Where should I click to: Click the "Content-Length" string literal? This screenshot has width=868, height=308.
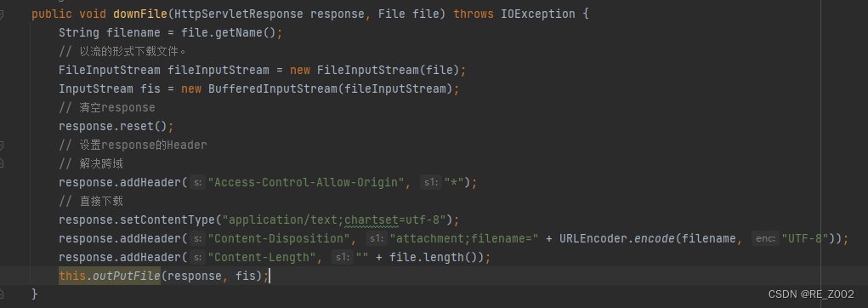(x=262, y=258)
